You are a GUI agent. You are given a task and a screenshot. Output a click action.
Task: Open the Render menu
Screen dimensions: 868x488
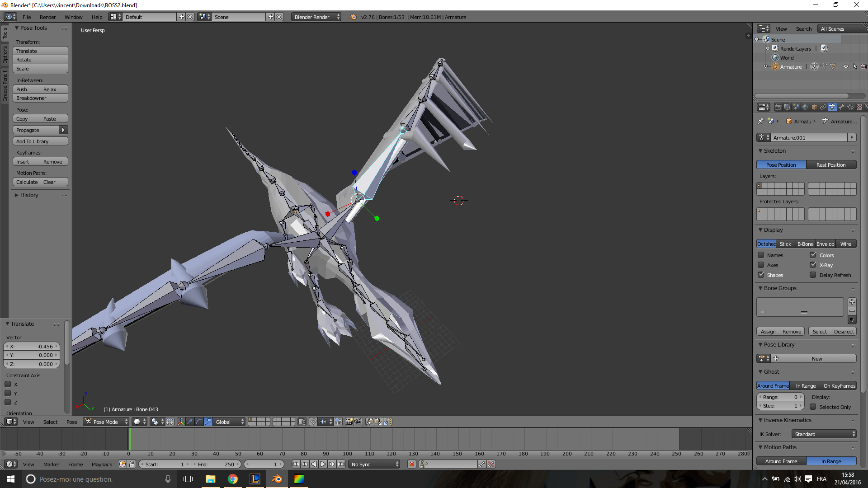[47, 17]
